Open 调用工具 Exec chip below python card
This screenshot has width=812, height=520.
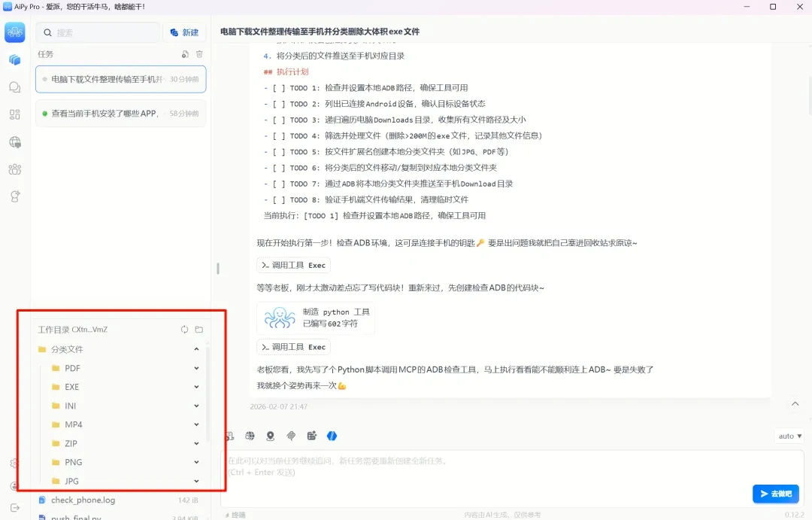[x=294, y=347]
